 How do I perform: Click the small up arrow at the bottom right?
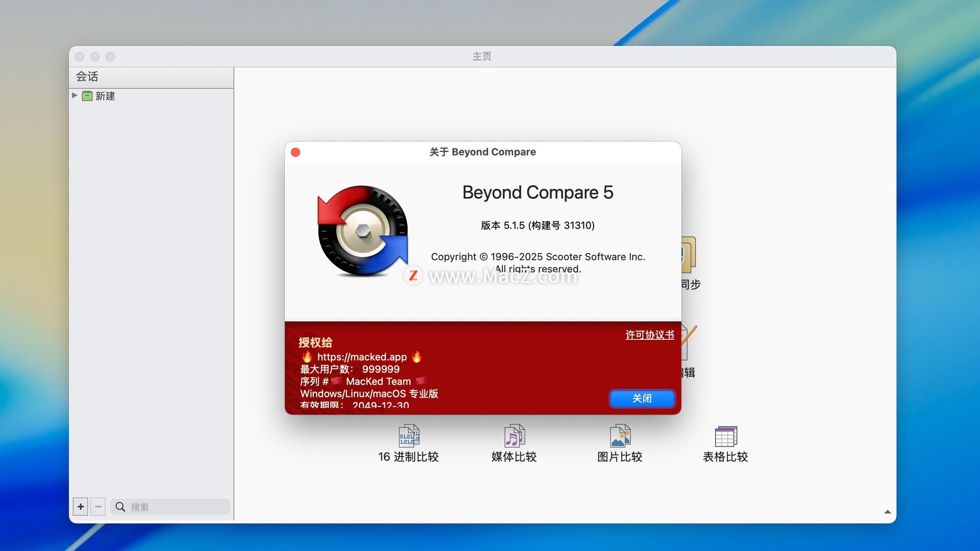pos(887,512)
